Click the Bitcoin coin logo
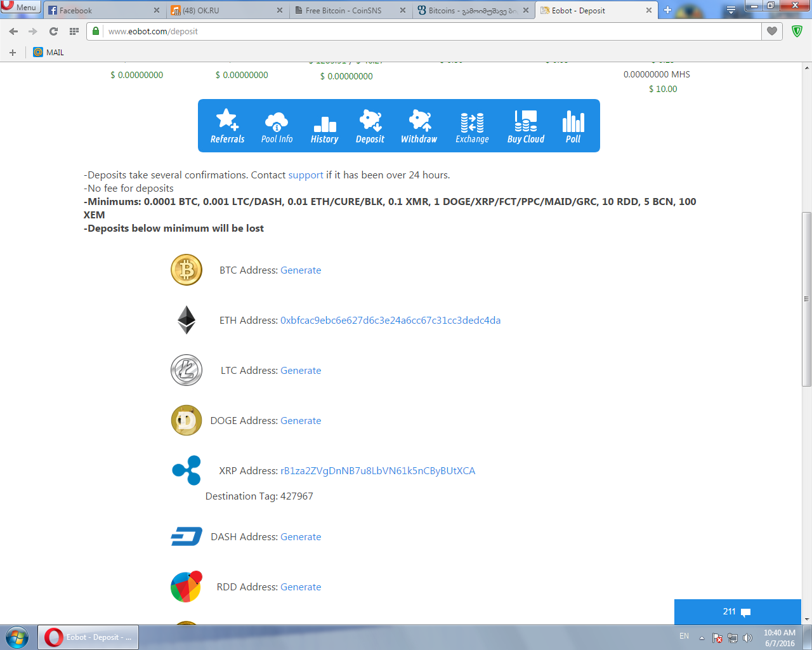Screen dimensions: 812x650 pos(187,270)
